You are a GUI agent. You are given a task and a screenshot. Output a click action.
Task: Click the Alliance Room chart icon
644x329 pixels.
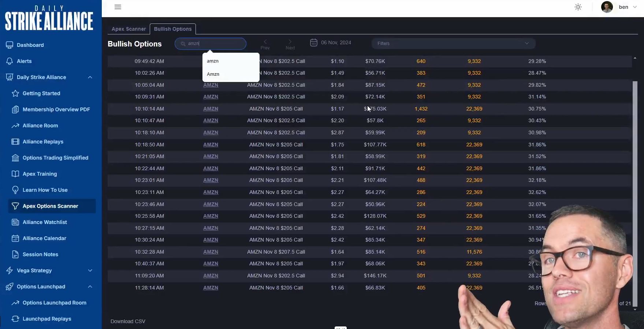tap(15, 126)
